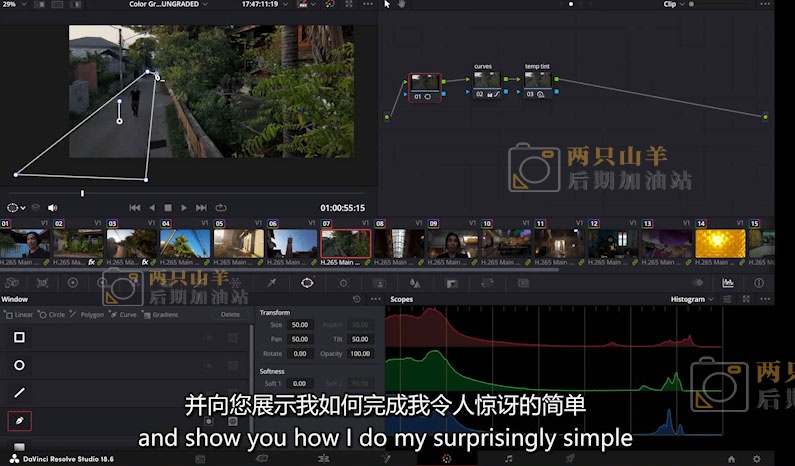This screenshot has height=466, width=795.
Task: Open the Power Window palette icon
Action: (307, 284)
